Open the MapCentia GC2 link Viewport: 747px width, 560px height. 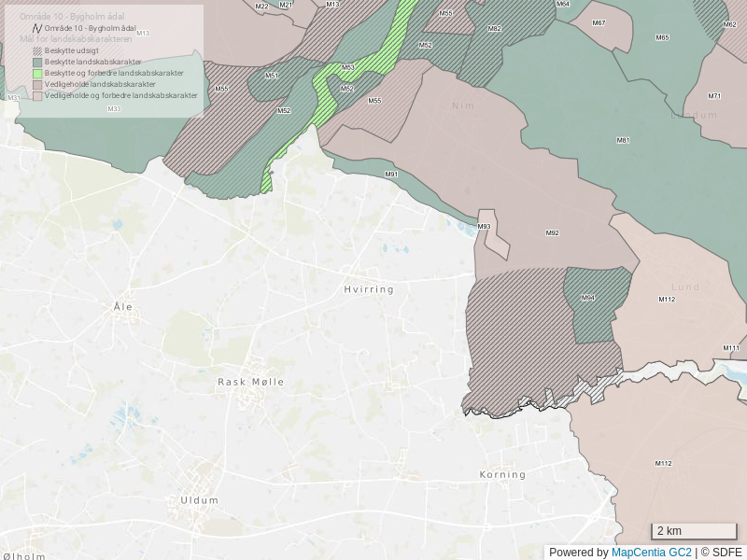click(x=651, y=553)
